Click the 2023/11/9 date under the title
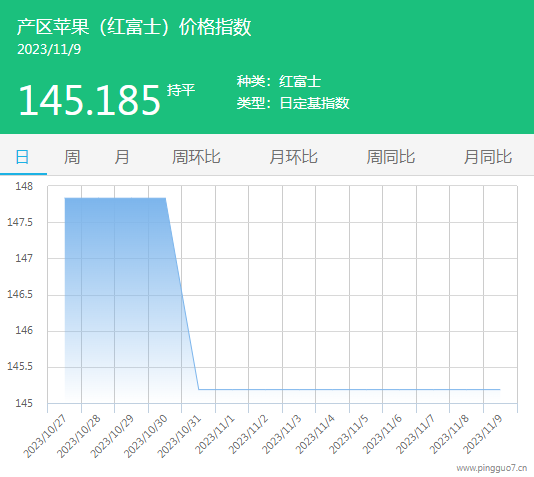 49,49
